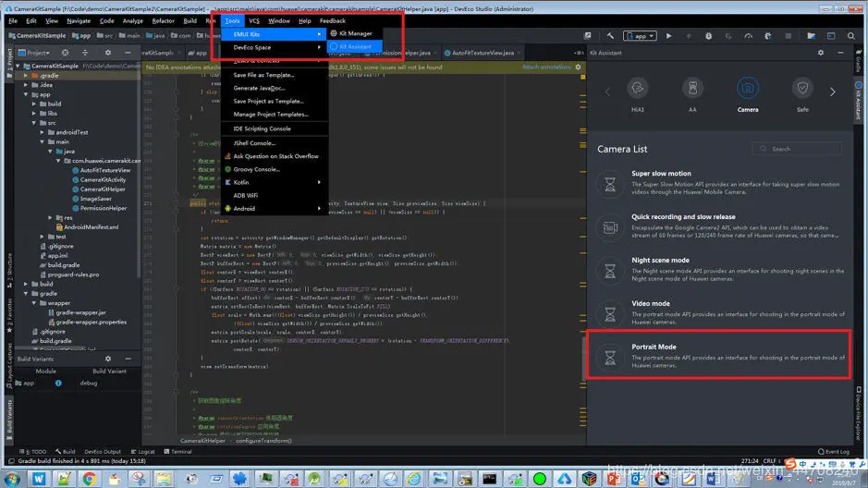Open Ask Question on Stack Overflow item
Screen dimensions: 868x488
pyautogui.click(x=274, y=156)
